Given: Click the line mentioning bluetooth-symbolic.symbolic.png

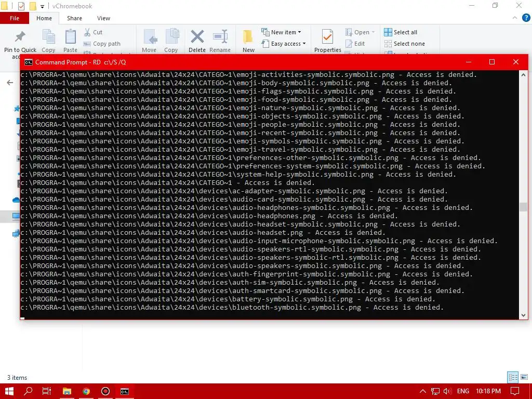Looking at the screenshot, I should pos(232,308).
